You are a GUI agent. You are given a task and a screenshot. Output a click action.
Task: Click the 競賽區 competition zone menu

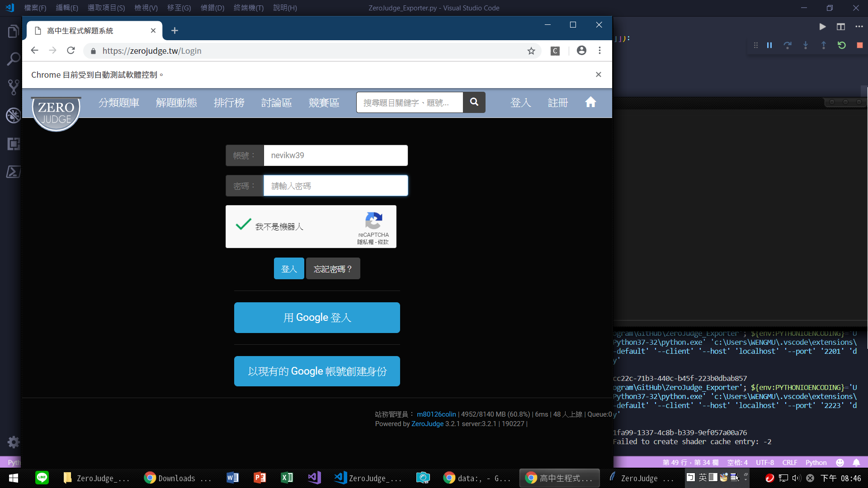coord(323,103)
